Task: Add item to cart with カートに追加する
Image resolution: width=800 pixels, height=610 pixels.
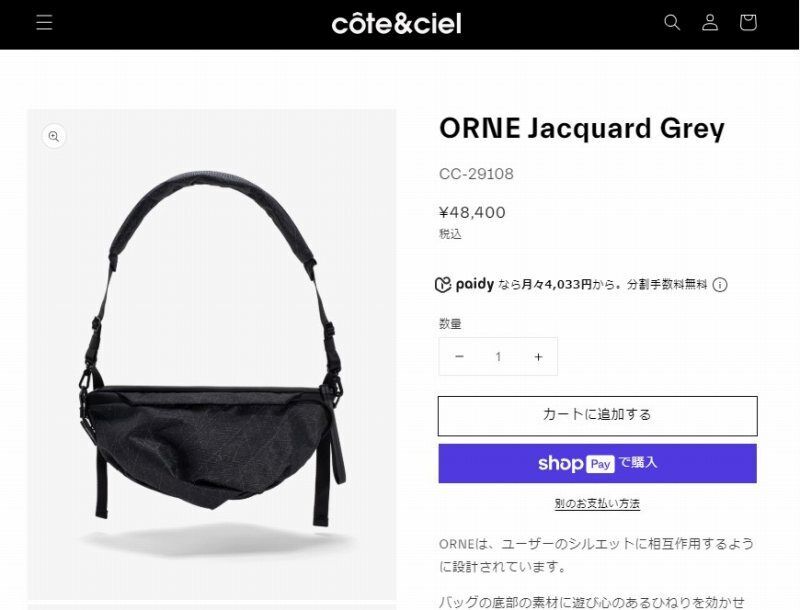Action: pos(597,416)
